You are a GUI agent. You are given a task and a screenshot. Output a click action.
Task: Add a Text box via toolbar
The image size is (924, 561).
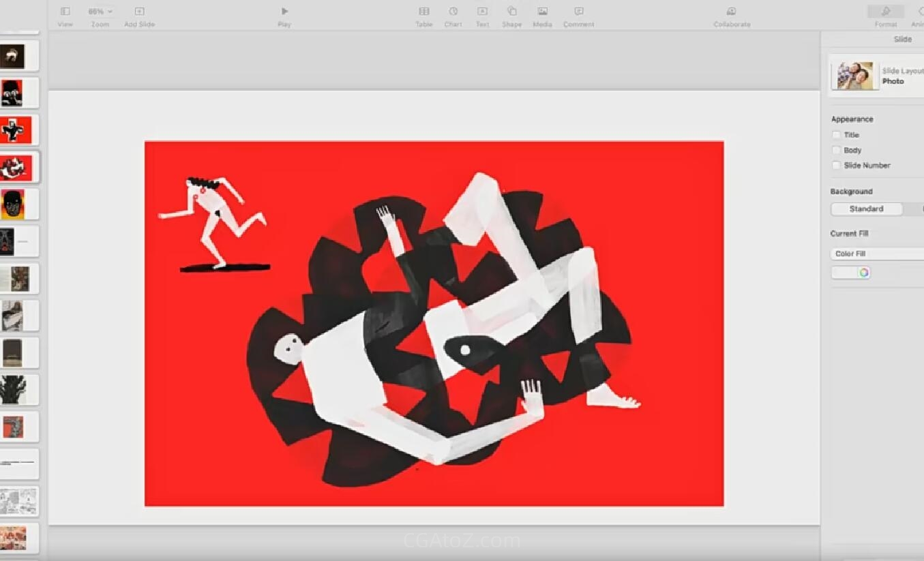tap(482, 12)
